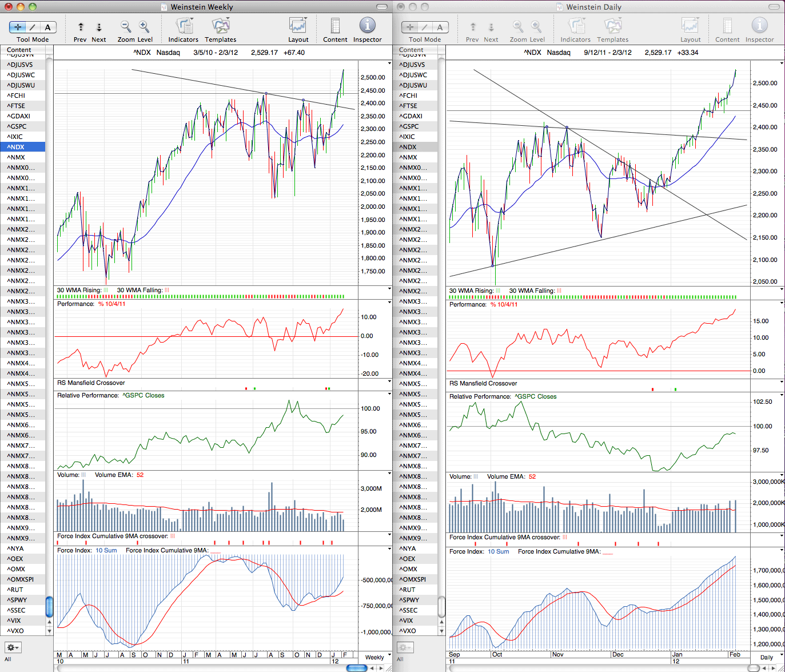Select text annotation tool in Daily window
The height and width of the screenshot is (672, 785).
(440, 27)
